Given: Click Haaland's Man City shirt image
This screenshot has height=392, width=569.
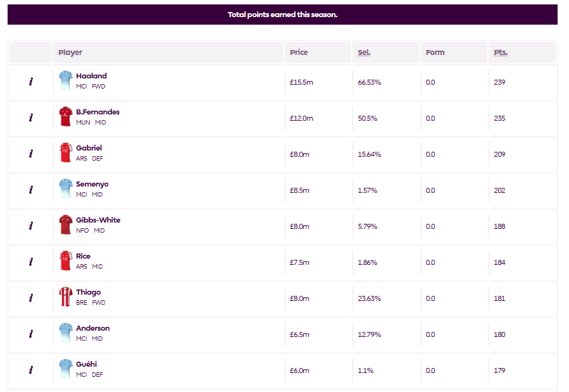Looking at the screenshot, I should [x=66, y=80].
